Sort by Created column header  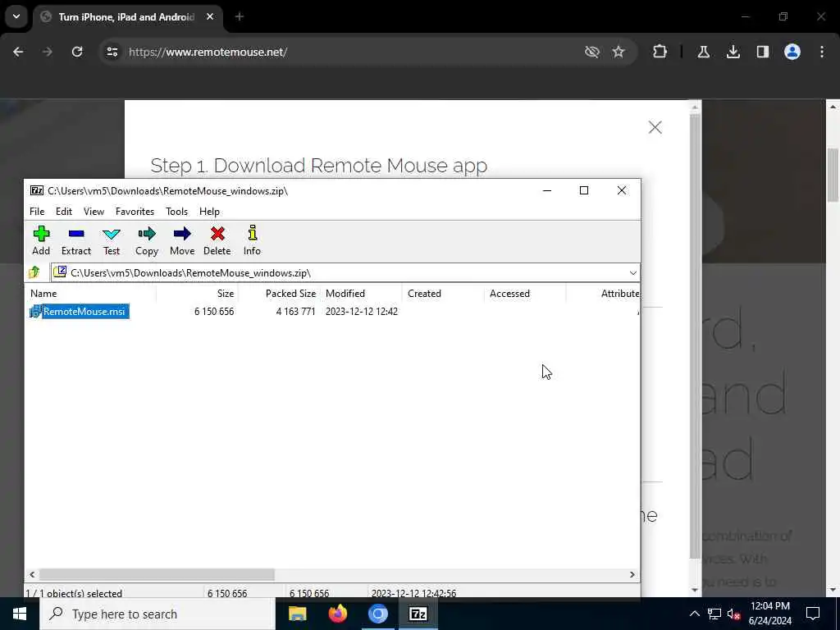tap(444, 294)
